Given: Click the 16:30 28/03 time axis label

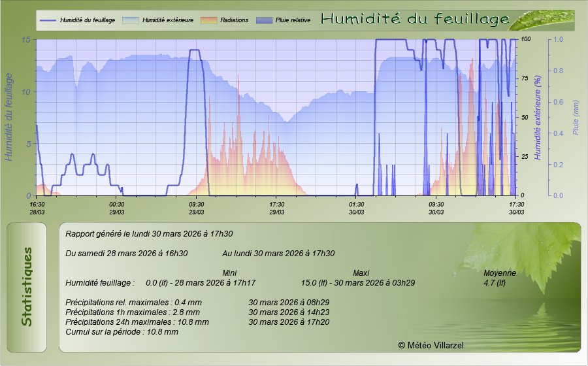Looking at the screenshot, I should (37, 208).
